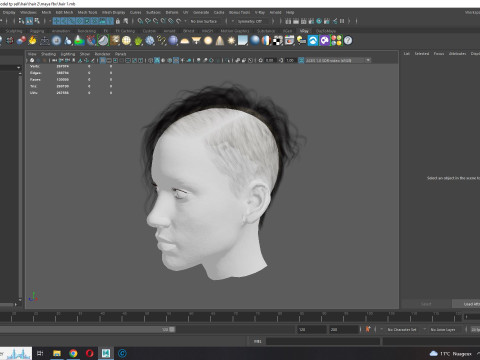Open File Explorer from the taskbar

[57, 353]
